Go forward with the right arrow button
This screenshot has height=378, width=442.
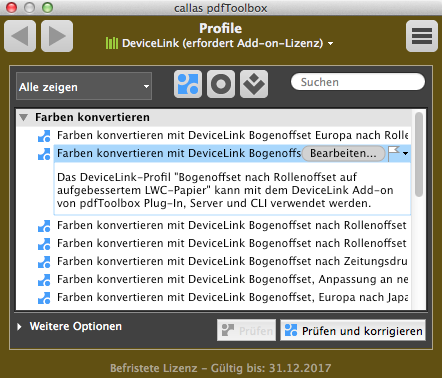[x=57, y=36]
